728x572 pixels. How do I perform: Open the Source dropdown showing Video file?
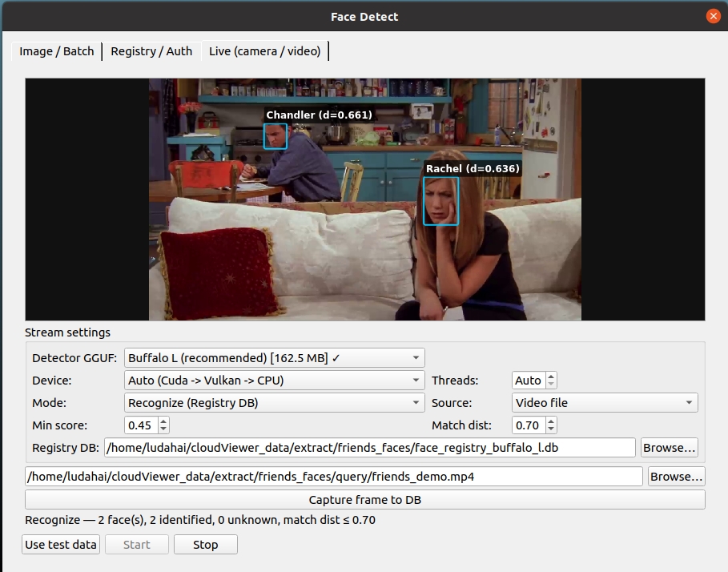click(x=605, y=402)
